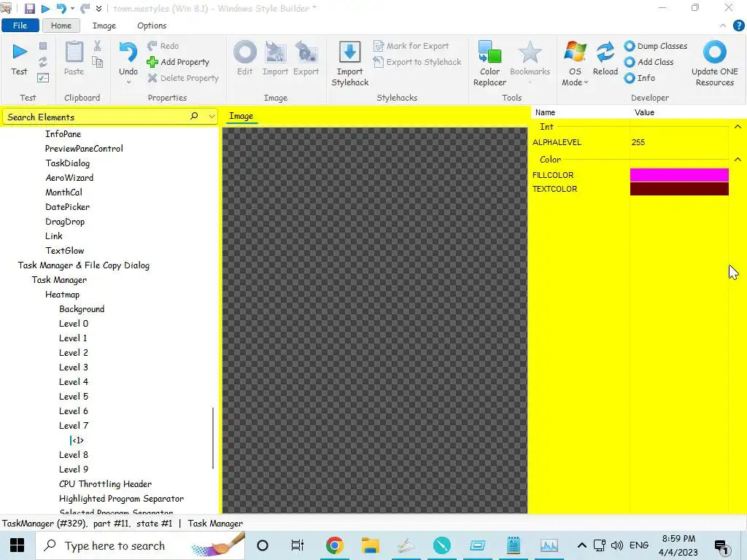This screenshot has width=747, height=560.
Task: Click Info in Developer group
Action: 640,78
